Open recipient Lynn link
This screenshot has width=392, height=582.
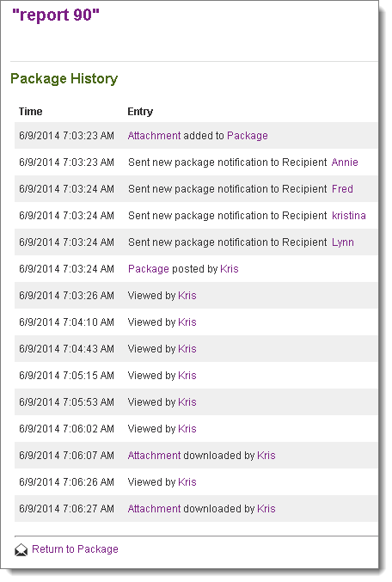[x=343, y=242]
